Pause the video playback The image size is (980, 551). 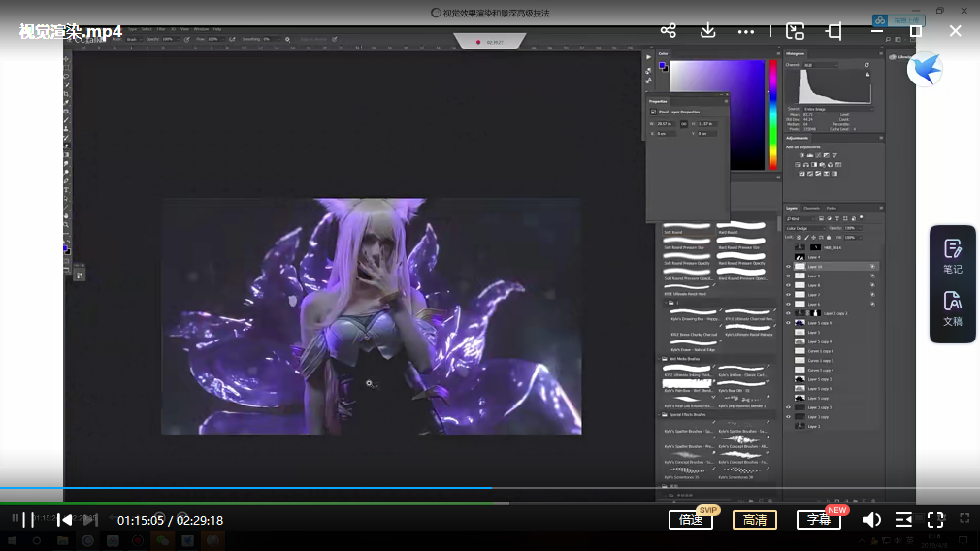click(x=28, y=520)
